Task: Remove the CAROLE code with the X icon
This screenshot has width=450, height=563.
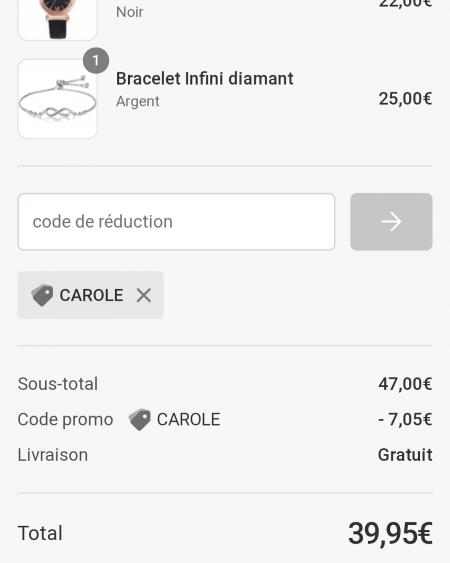Action: tap(144, 295)
